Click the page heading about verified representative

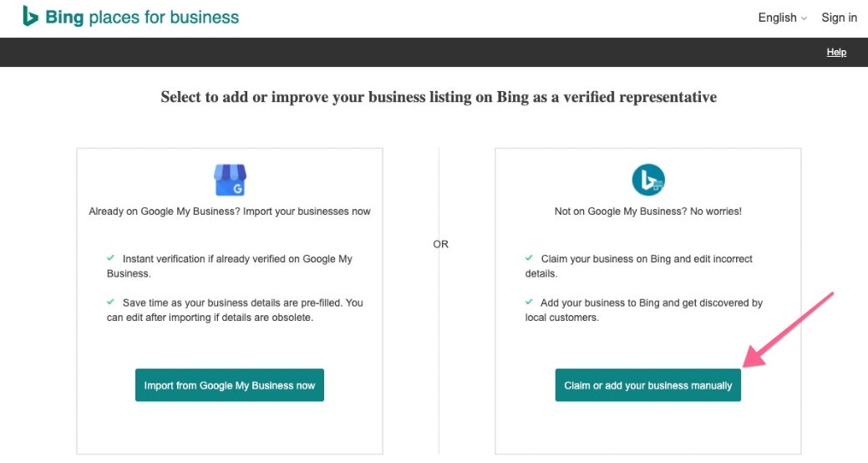(x=439, y=97)
